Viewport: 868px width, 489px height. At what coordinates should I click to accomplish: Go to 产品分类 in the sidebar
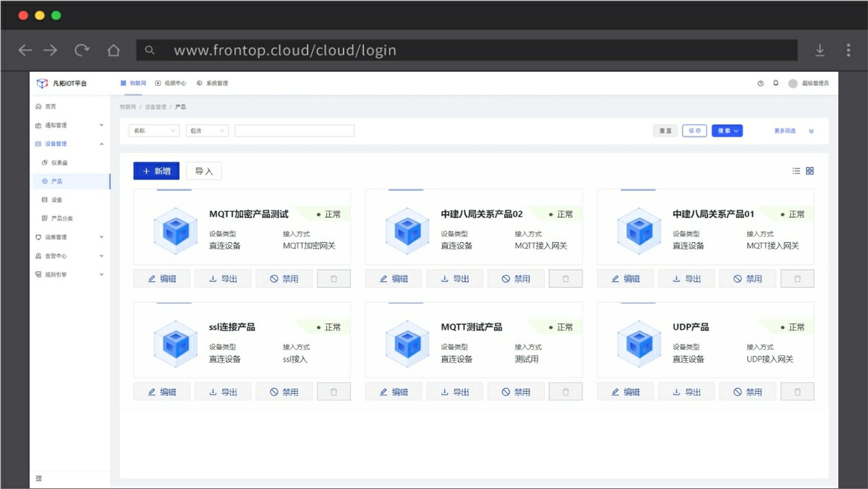tap(61, 218)
